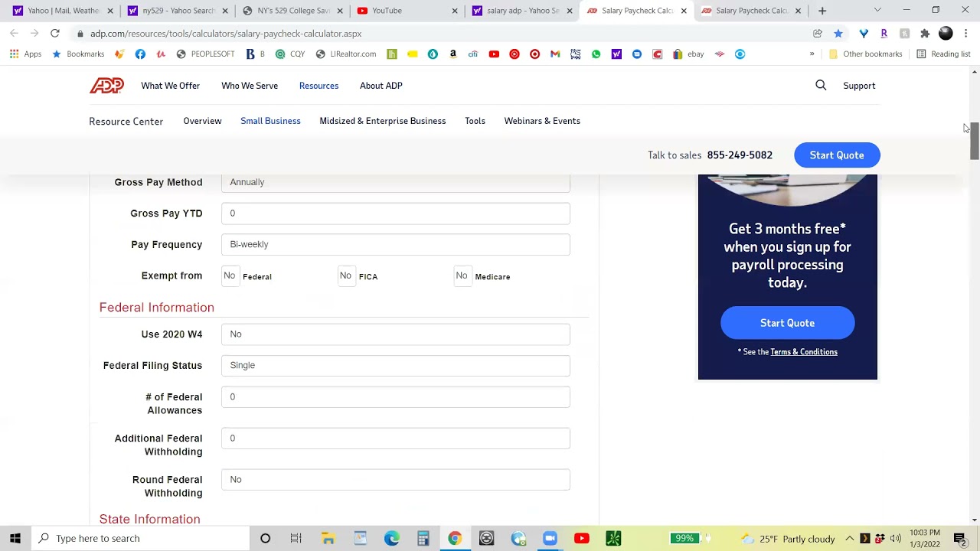The height and width of the screenshot is (551, 980).
Task: Reload the page with the refresh icon
Action: [55, 34]
